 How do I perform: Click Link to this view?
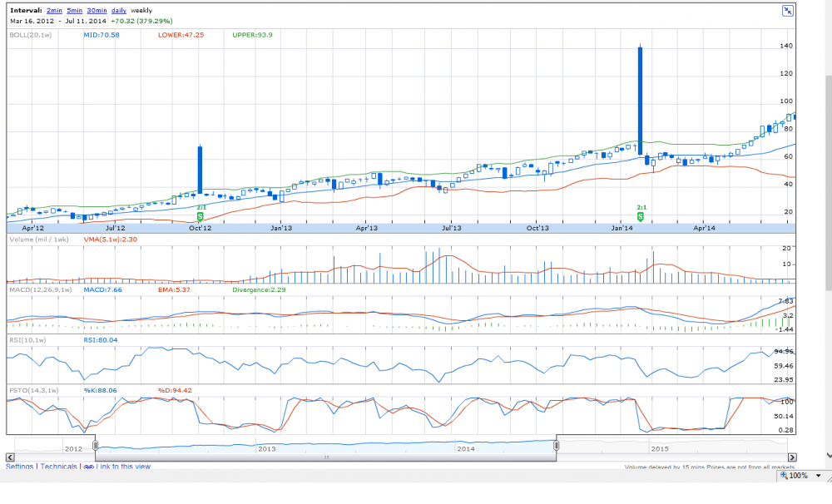pyautogui.click(x=123, y=467)
